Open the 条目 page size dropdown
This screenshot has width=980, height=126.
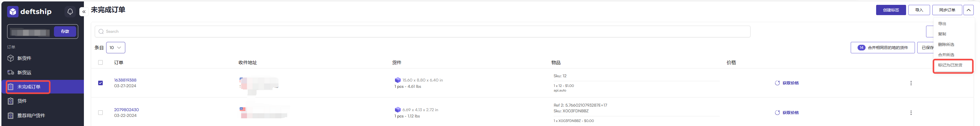pos(115,47)
